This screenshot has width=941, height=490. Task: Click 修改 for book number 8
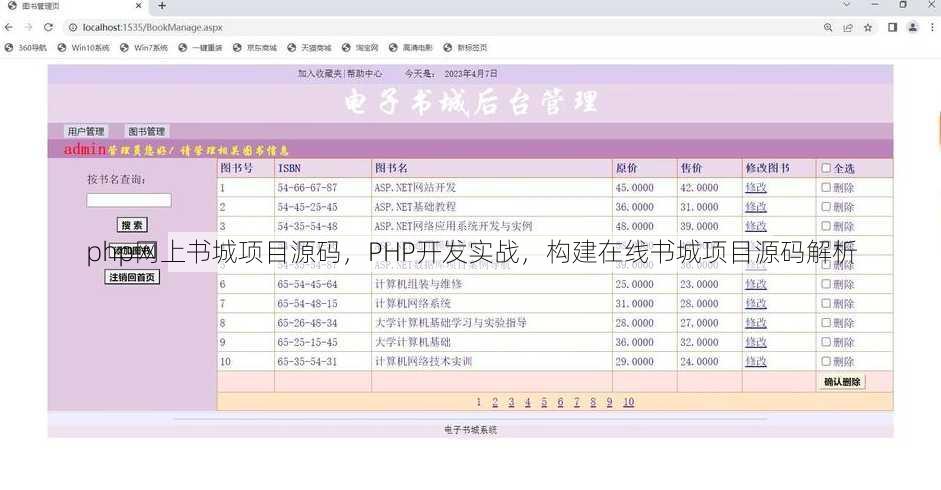(x=756, y=322)
